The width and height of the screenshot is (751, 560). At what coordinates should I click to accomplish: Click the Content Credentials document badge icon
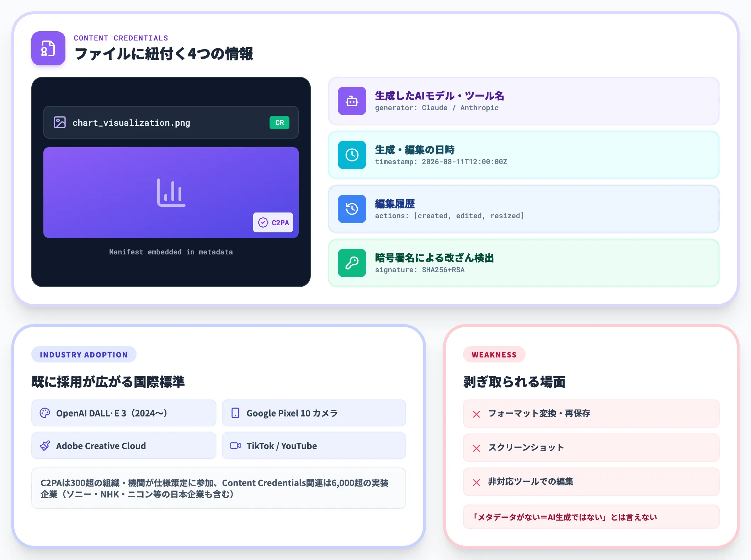click(x=48, y=48)
